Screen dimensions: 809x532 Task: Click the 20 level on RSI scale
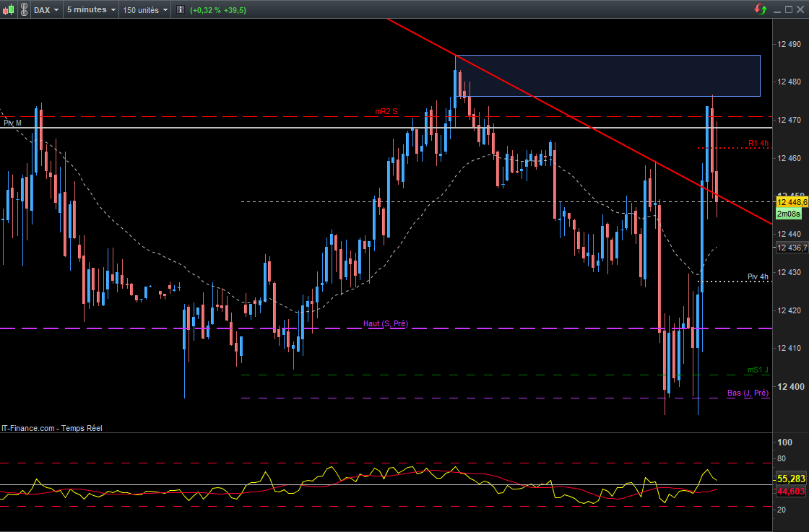(782, 510)
